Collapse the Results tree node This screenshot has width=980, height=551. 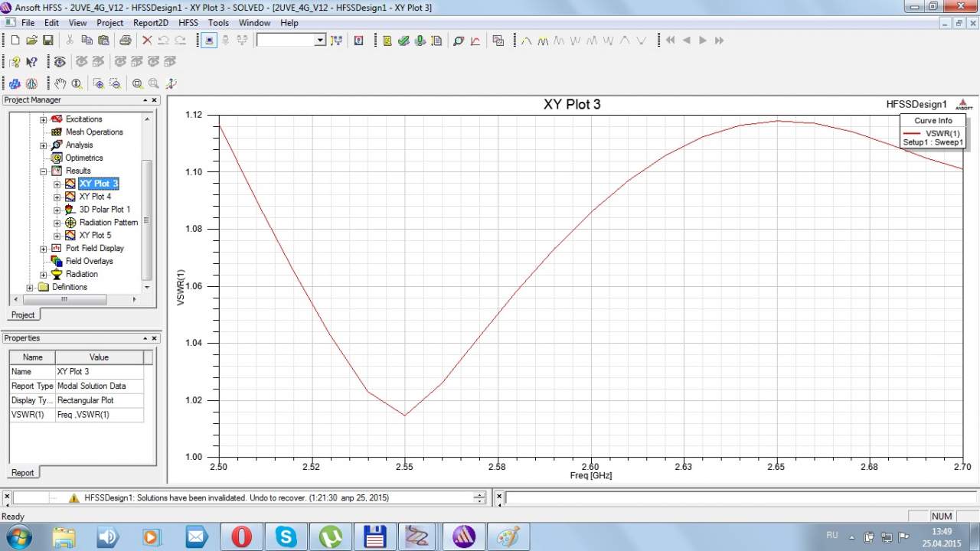click(44, 171)
